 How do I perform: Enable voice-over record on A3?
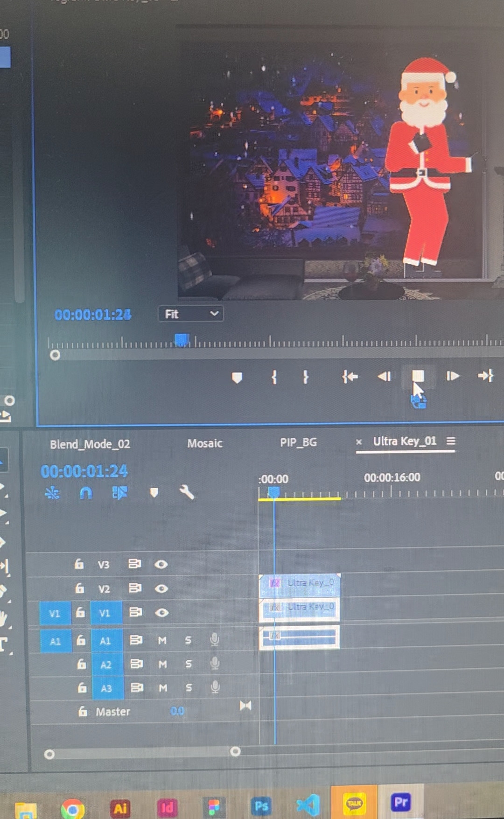pyautogui.click(x=215, y=687)
